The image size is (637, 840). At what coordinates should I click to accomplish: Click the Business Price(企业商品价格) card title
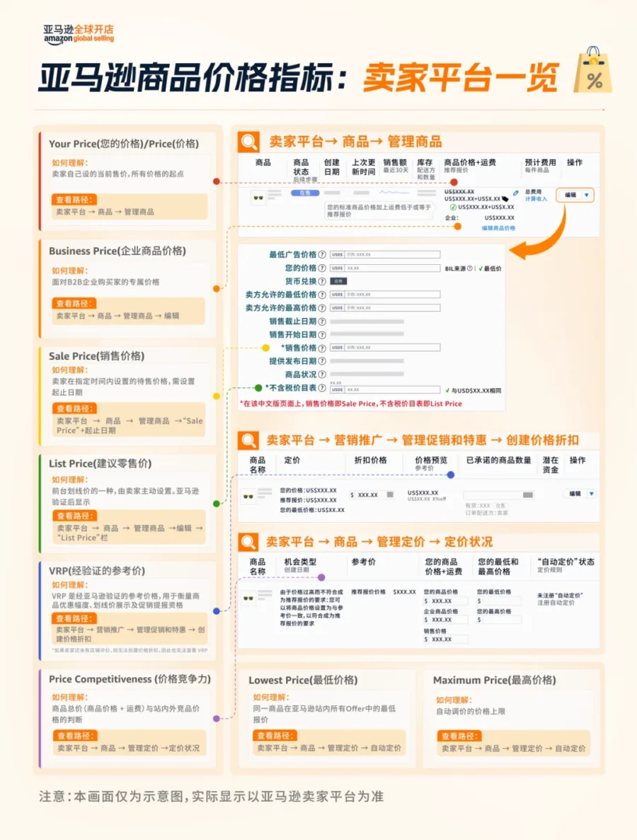pos(117,251)
